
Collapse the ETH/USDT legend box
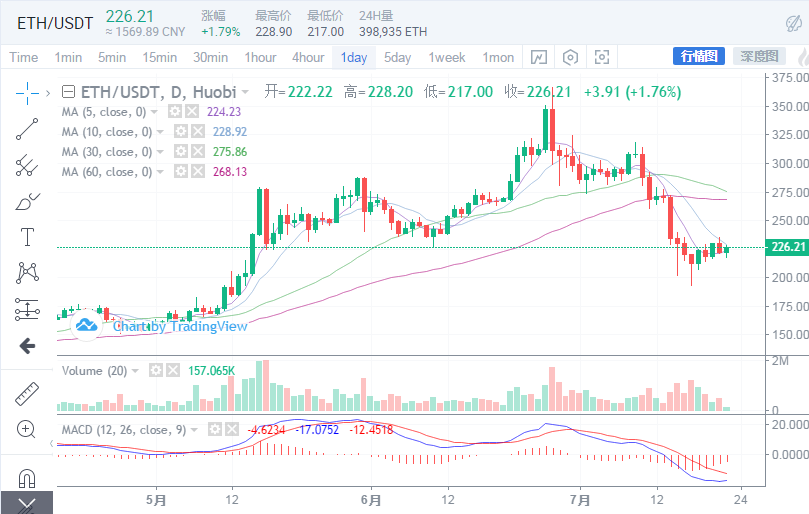68,92
